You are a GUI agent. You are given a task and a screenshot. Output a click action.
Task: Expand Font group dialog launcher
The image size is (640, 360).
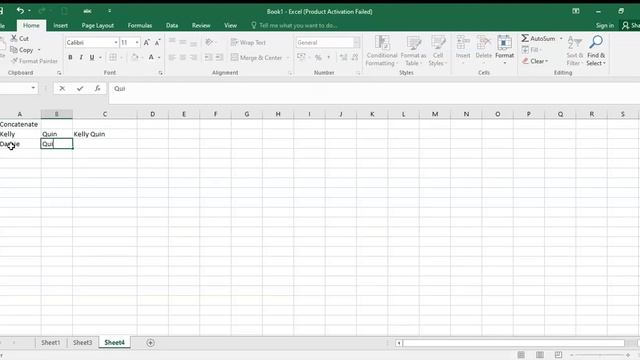pyautogui.click(x=160, y=73)
